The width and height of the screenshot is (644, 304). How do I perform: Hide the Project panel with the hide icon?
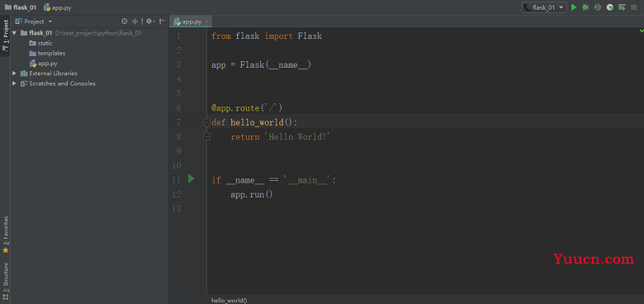click(x=162, y=21)
